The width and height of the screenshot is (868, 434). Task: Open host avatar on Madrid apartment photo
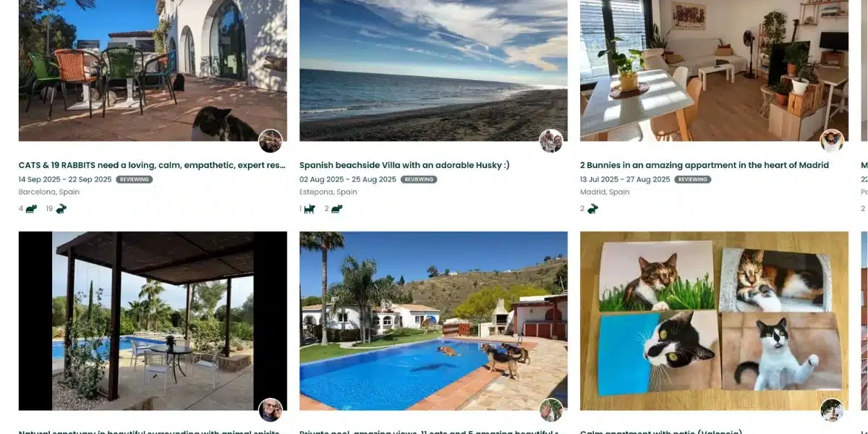pyautogui.click(x=832, y=141)
